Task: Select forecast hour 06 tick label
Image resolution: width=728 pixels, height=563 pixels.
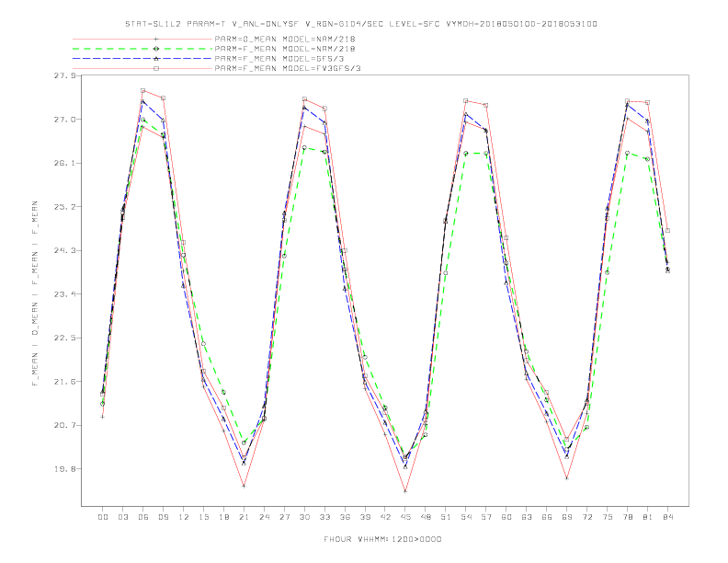Action: coord(143,517)
